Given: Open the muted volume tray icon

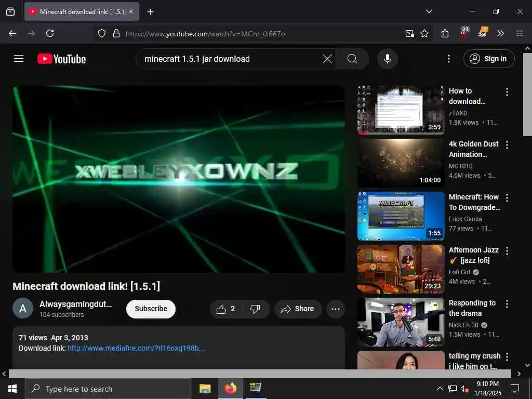Looking at the screenshot, I should (464, 389).
